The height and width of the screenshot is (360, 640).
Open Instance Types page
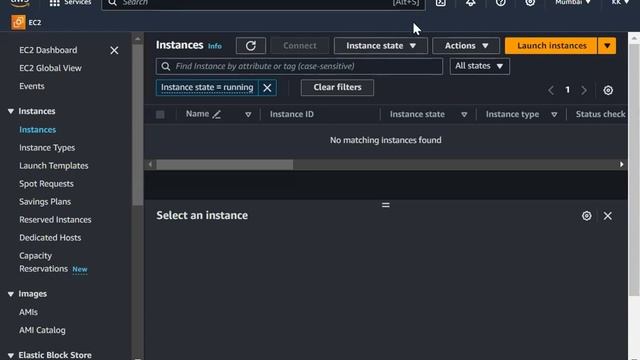pyautogui.click(x=47, y=148)
